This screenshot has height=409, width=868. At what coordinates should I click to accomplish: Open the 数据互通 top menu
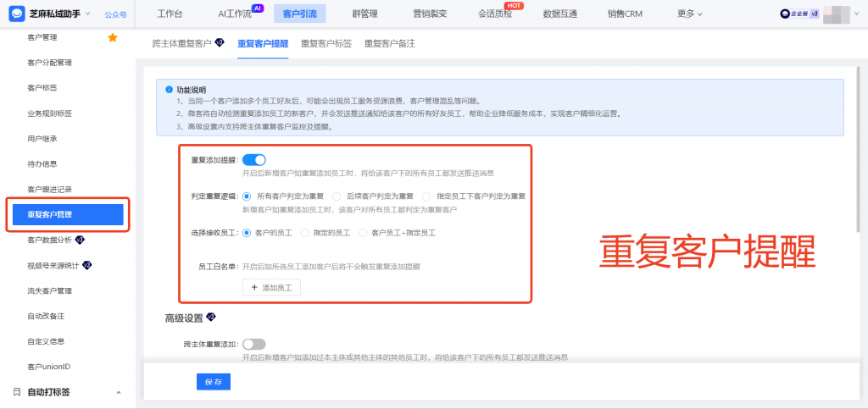[560, 14]
